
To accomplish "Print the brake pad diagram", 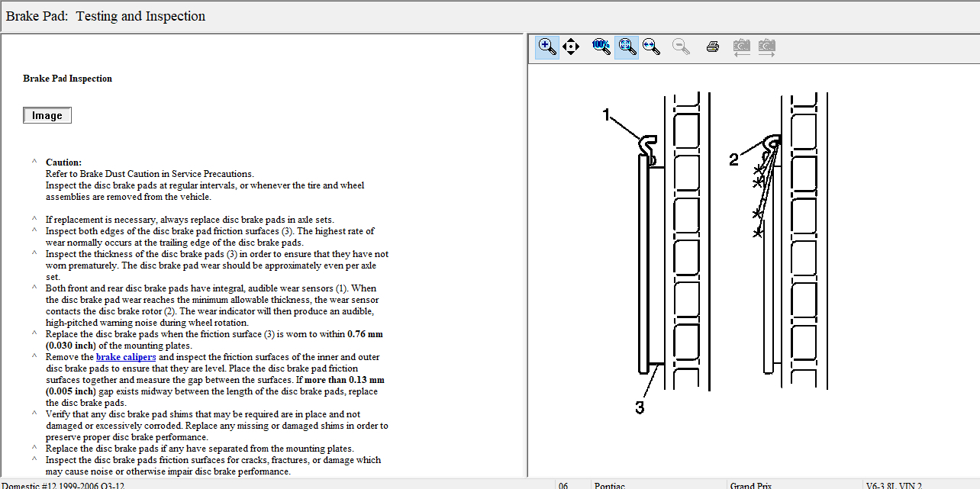I will tap(713, 47).
